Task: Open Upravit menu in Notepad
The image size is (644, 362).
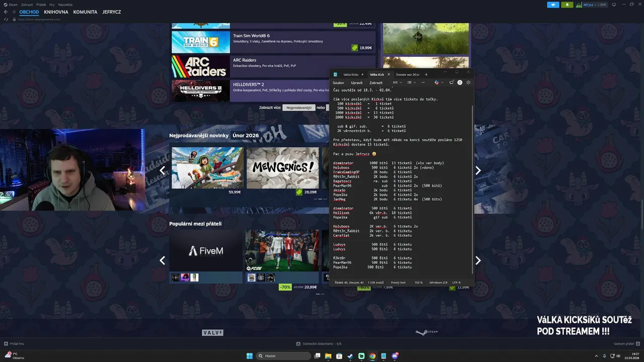Action: pos(357,82)
